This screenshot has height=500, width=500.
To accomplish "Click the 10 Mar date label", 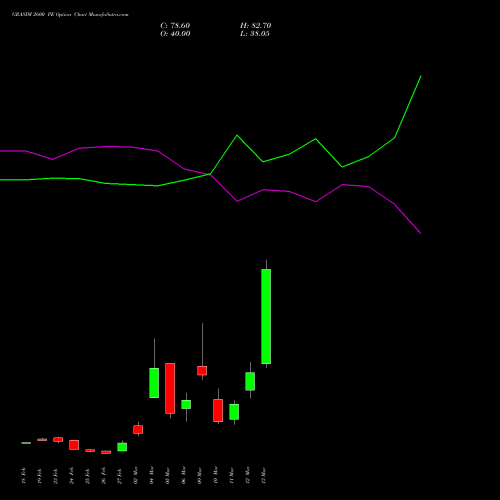I will pyautogui.click(x=216, y=476).
